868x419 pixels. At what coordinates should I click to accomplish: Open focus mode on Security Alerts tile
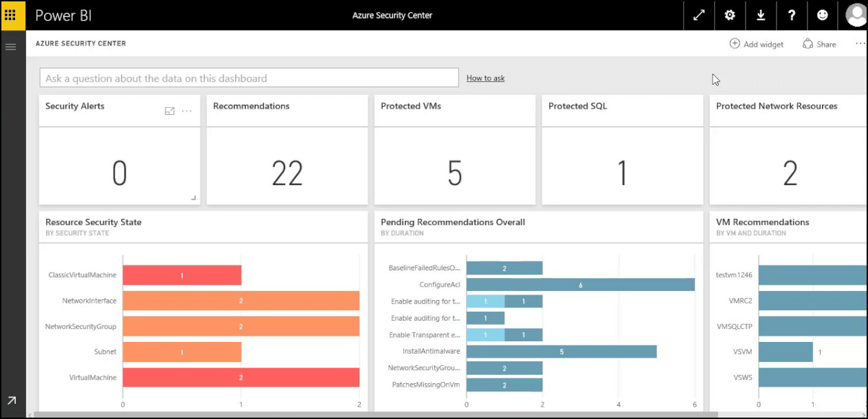(170, 111)
